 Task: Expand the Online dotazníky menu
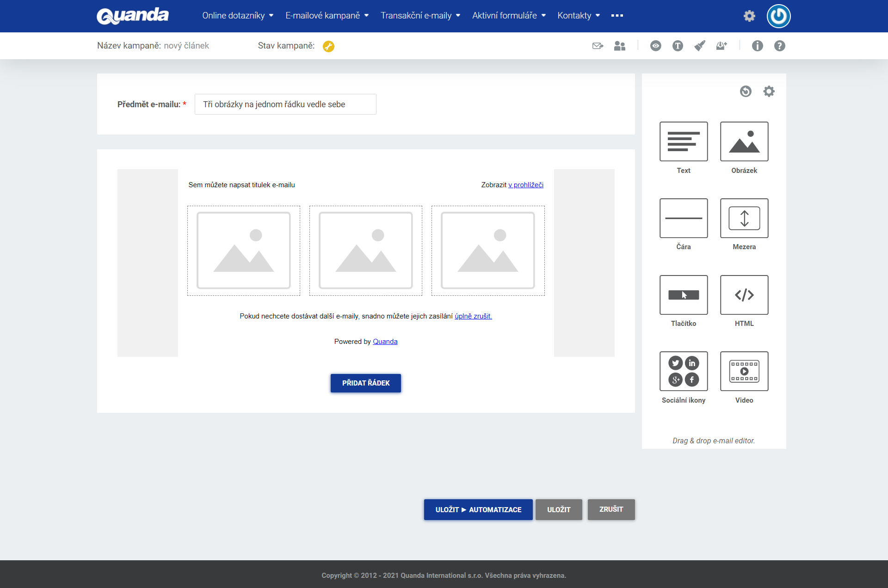pyautogui.click(x=238, y=16)
